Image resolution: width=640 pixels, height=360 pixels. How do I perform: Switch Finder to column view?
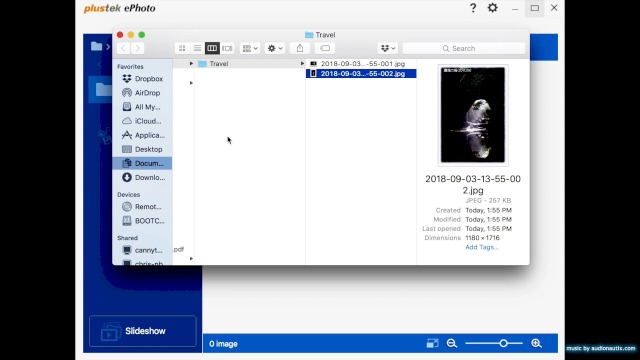tap(212, 48)
